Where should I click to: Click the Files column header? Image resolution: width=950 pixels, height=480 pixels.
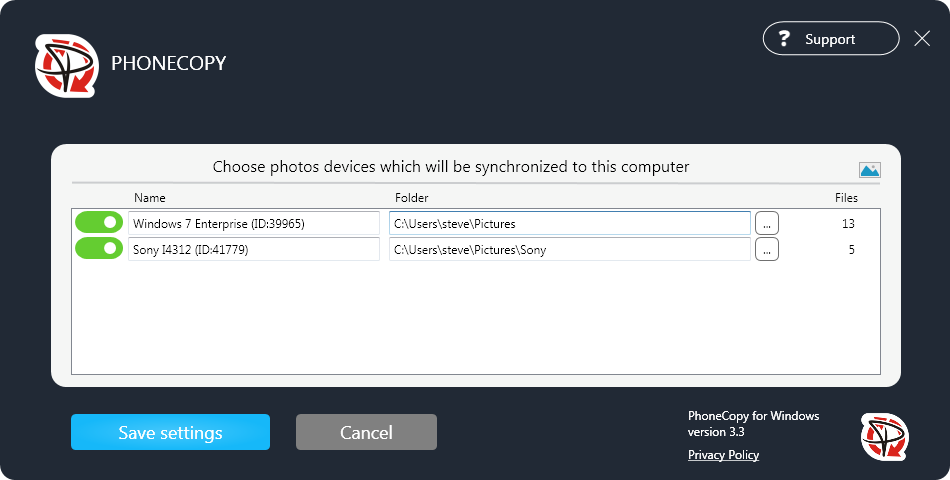pyautogui.click(x=846, y=198)
